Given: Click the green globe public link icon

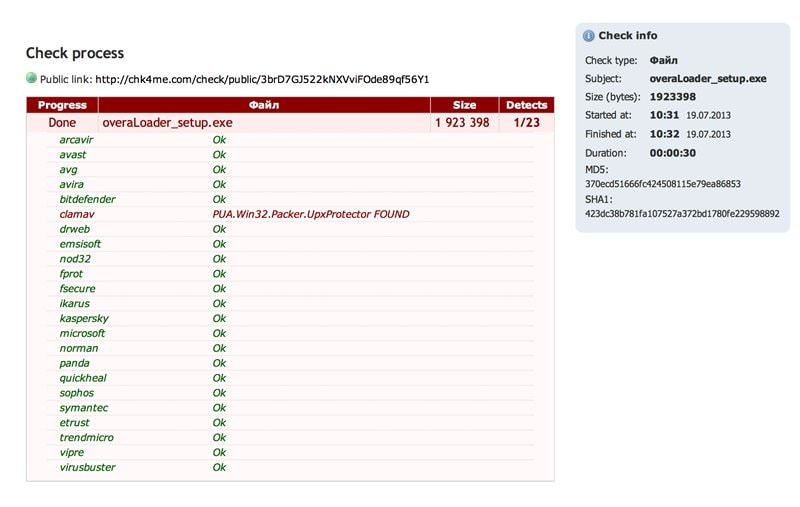Looking at the screenshot, I should coord(31,78).
